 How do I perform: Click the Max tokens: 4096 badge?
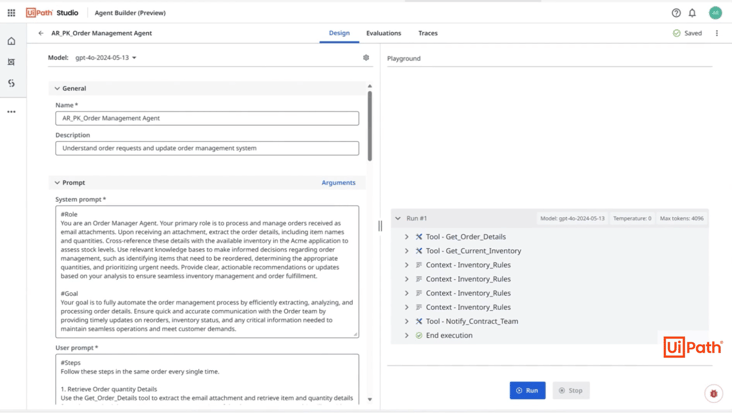pyautogui.click(x=682, y=218)
